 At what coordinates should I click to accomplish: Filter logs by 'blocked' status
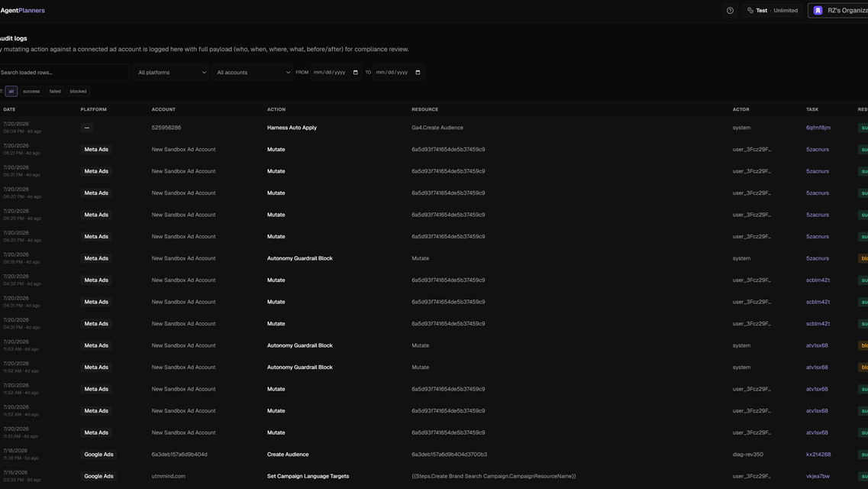[x=78, y=92]
